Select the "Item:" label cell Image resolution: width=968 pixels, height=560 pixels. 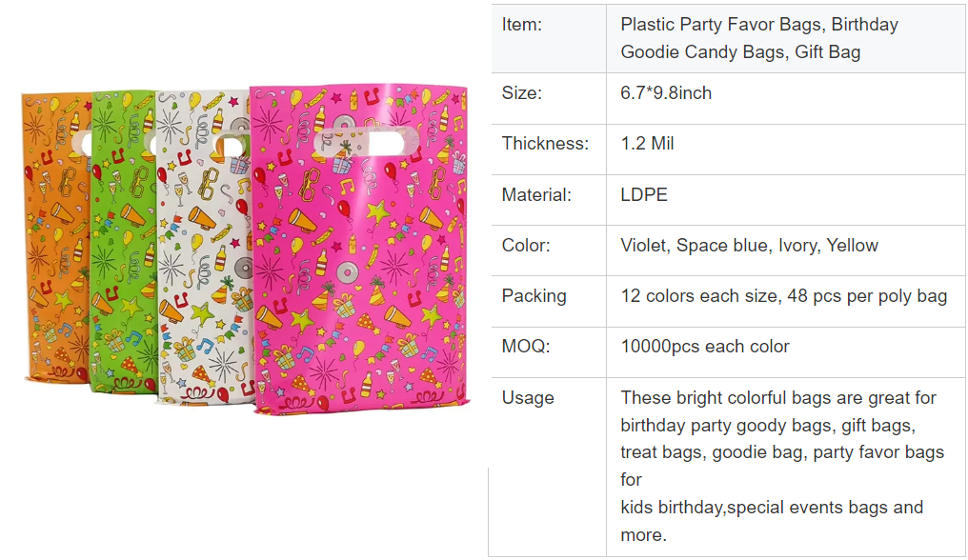(x=522, y=25)
